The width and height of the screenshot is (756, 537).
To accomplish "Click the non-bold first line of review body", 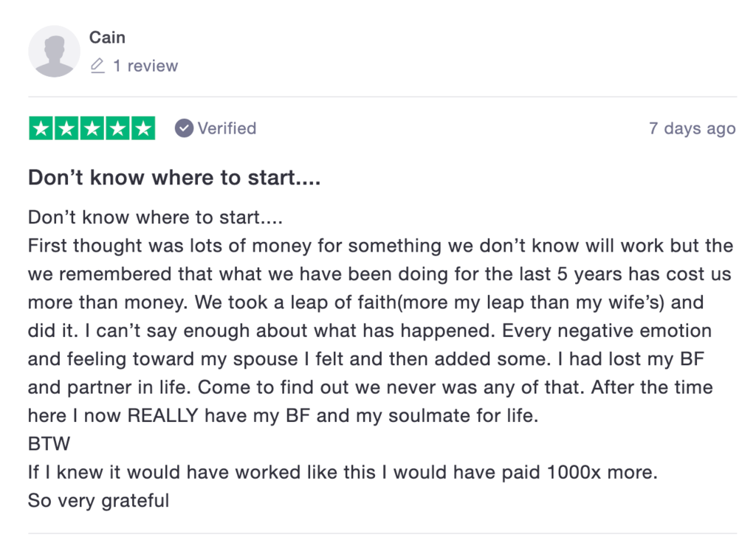I will pos(155,218).
